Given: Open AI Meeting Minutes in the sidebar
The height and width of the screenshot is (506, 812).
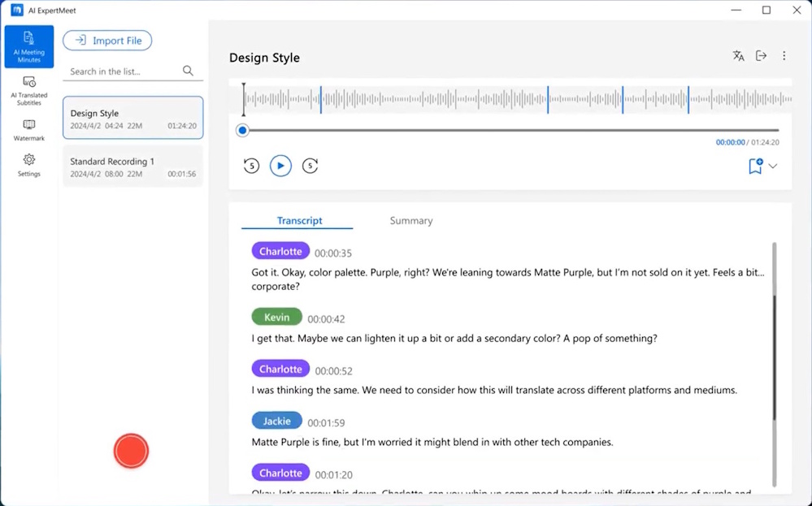Looking at the screenshot, I should [28, 46].
